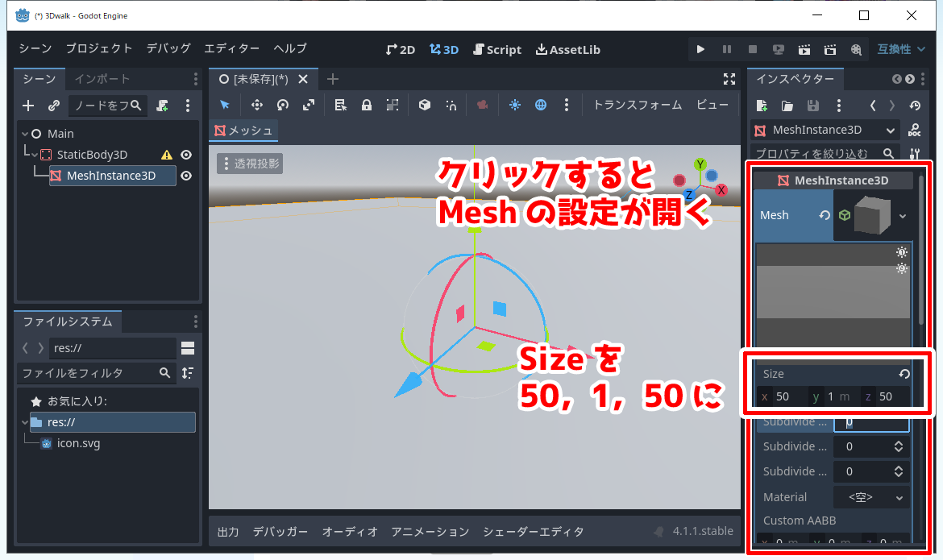Revert the Size property to default

[x=904, y=374]
